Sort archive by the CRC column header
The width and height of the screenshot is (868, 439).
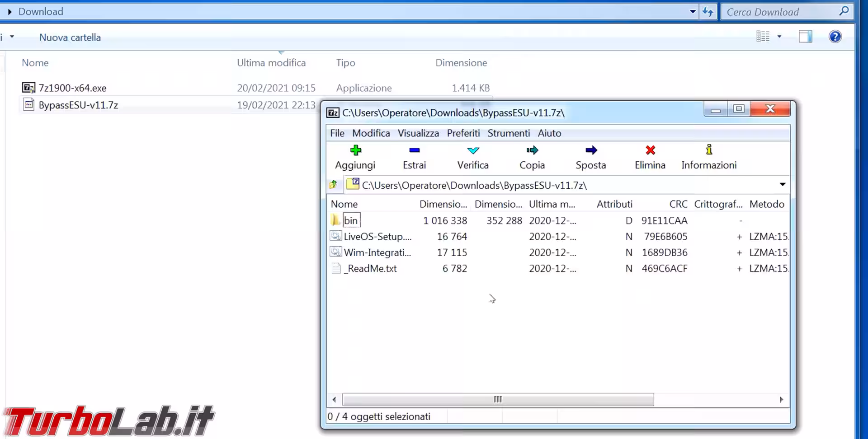(x=678, y=204)
